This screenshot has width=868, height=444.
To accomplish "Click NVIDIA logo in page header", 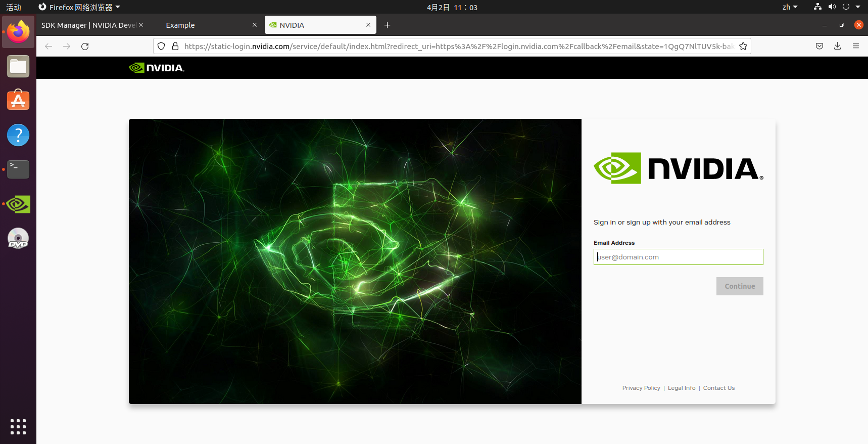I will tap(157, 68).
